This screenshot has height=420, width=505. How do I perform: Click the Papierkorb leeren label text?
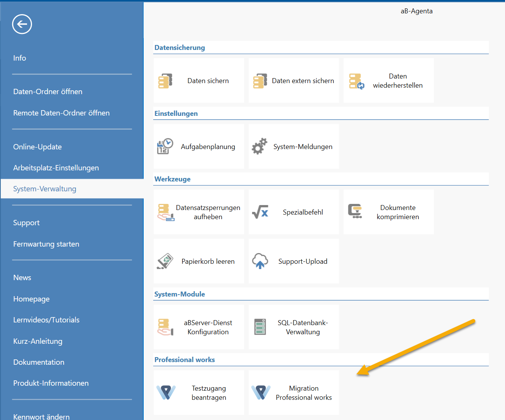208,261
